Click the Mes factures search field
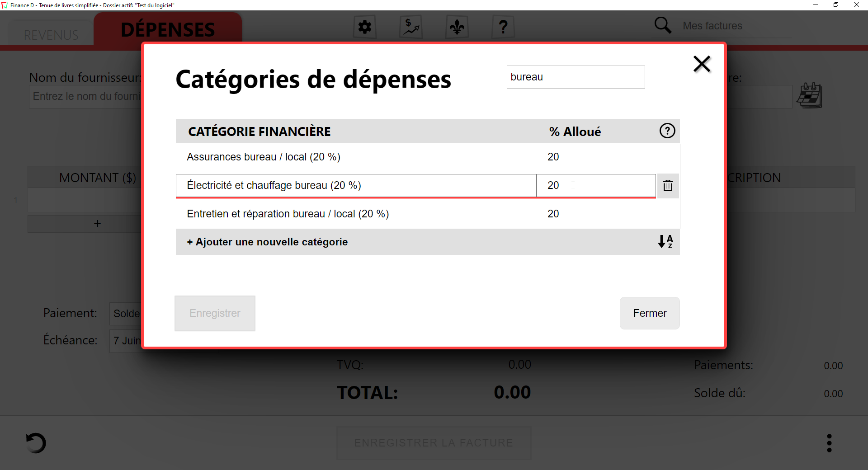The image size is (868, 470). coord(737,26)
